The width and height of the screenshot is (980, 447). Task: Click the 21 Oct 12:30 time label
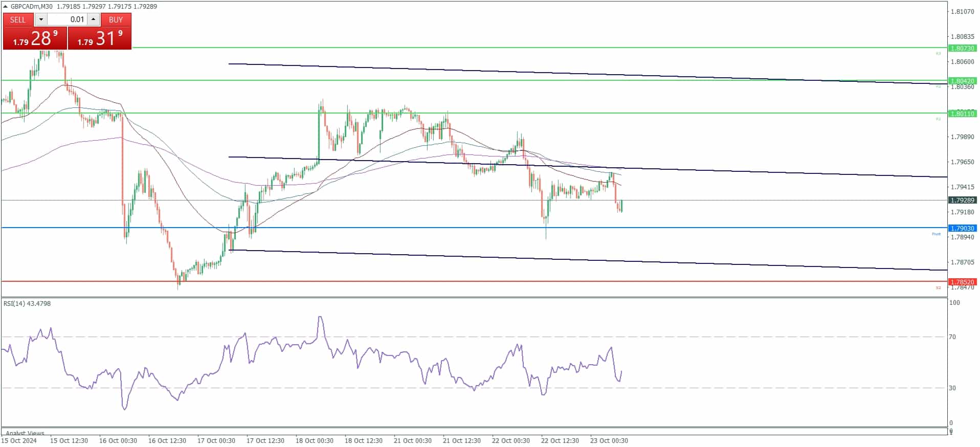462,441
